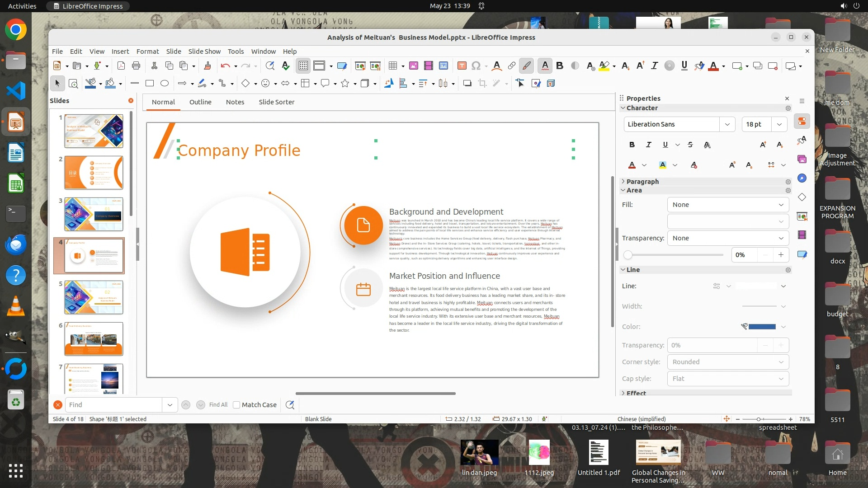
Task: Enable the Match Case checkbox
Action: coord(236,405)
